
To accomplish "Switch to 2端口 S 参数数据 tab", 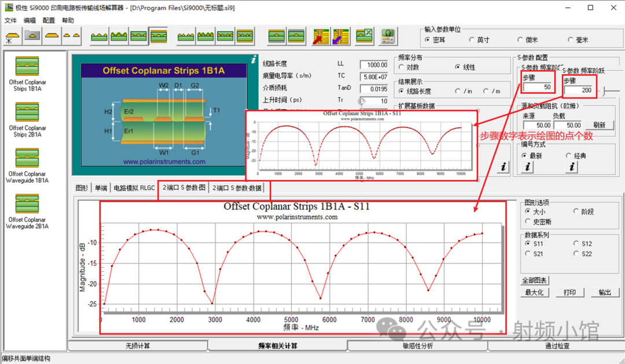I will click(x=236, y=188).
